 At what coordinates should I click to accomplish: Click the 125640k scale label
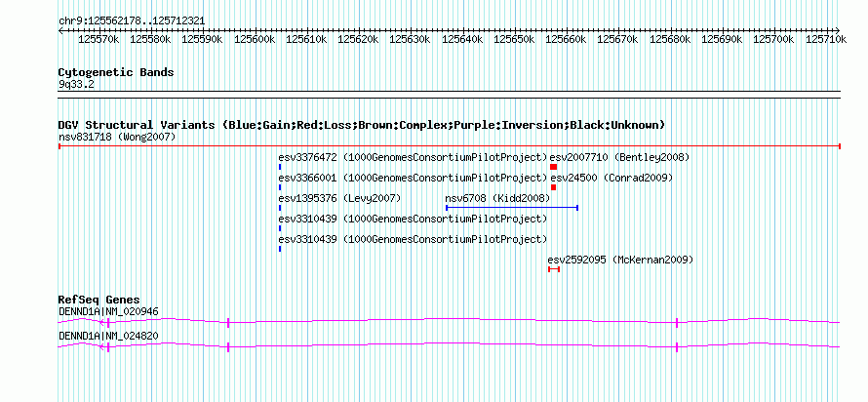[x=462, y=39]
